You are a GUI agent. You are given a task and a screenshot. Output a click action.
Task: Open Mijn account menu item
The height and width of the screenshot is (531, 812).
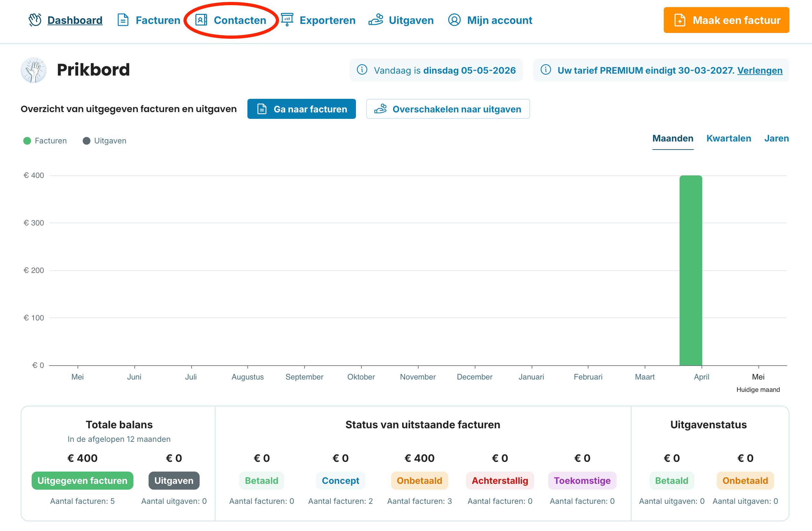[499, 20]
